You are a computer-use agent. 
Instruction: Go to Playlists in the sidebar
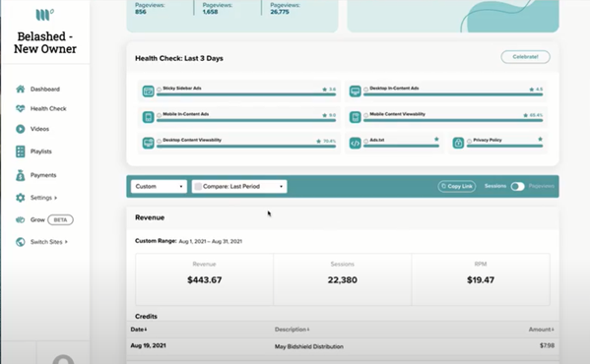(41, 152)
